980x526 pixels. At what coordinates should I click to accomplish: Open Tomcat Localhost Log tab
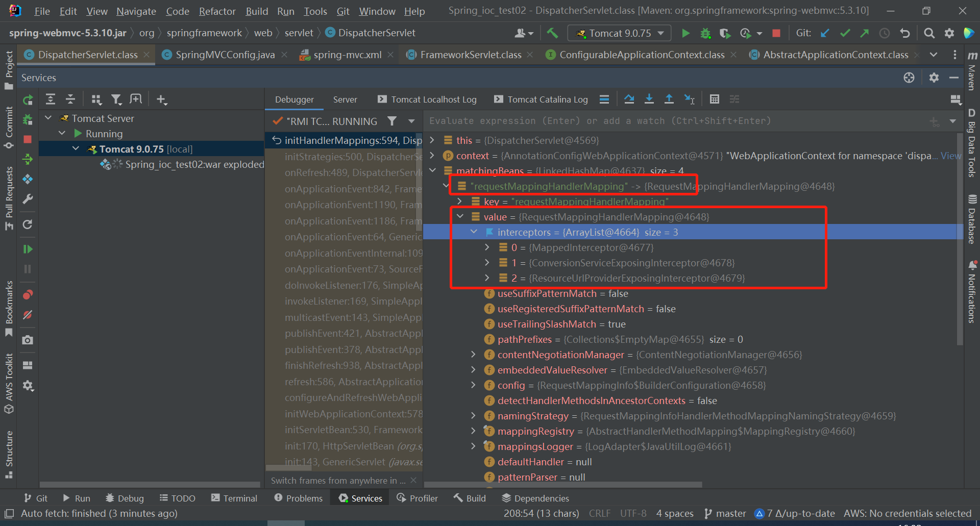click(x=427, y=99)
